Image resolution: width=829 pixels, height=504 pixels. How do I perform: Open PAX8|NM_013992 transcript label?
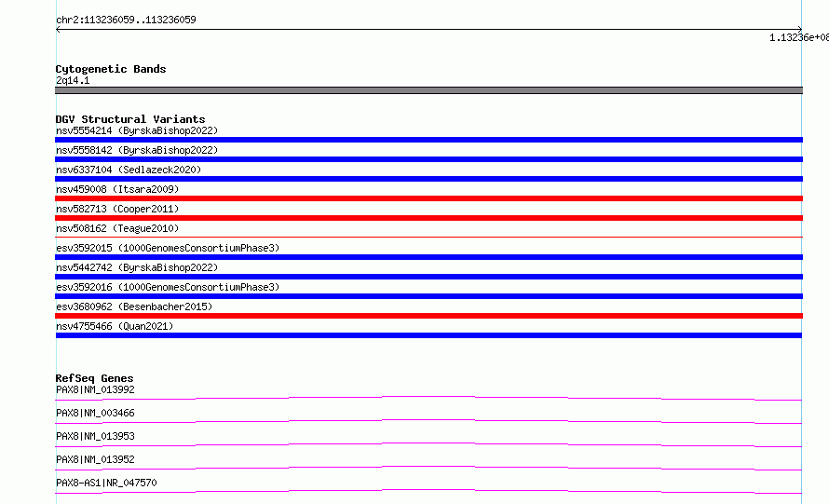[95, 389]
